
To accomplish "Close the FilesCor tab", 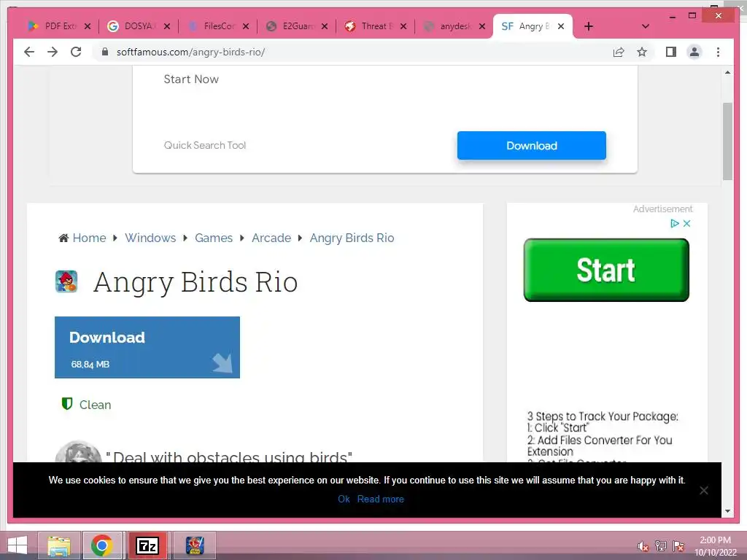I will tap(246, 26).
